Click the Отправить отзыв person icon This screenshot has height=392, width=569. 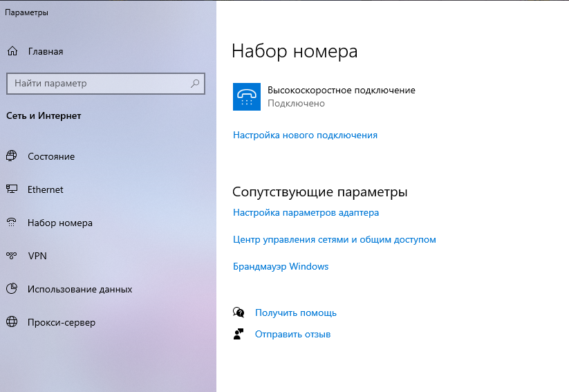tap(239, 334)
